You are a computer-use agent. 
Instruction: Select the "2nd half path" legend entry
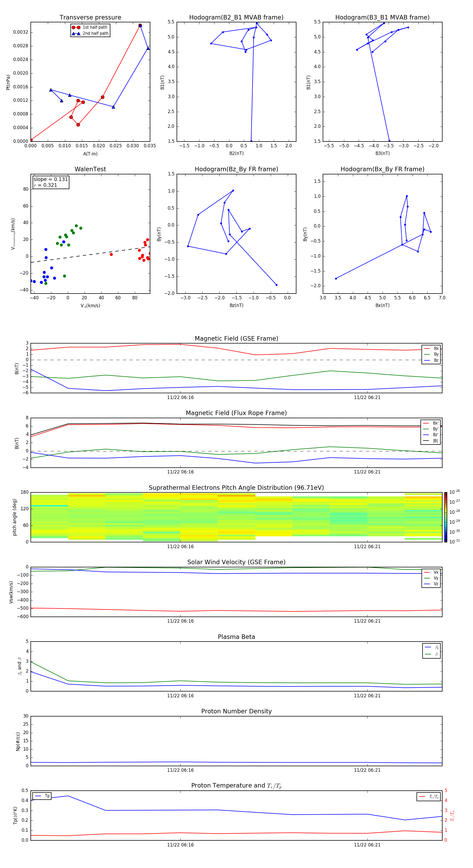(90, 33)
